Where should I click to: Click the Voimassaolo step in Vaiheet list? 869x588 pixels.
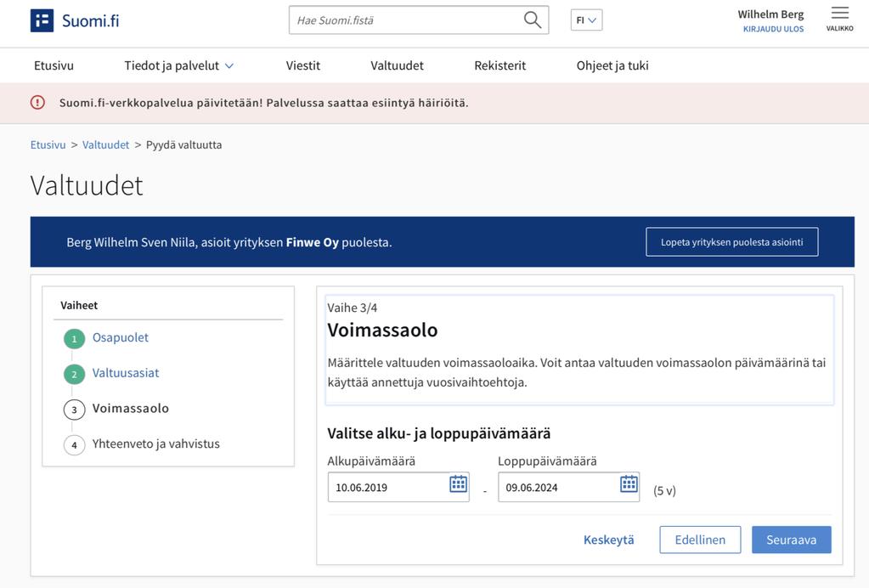point(130,409)
